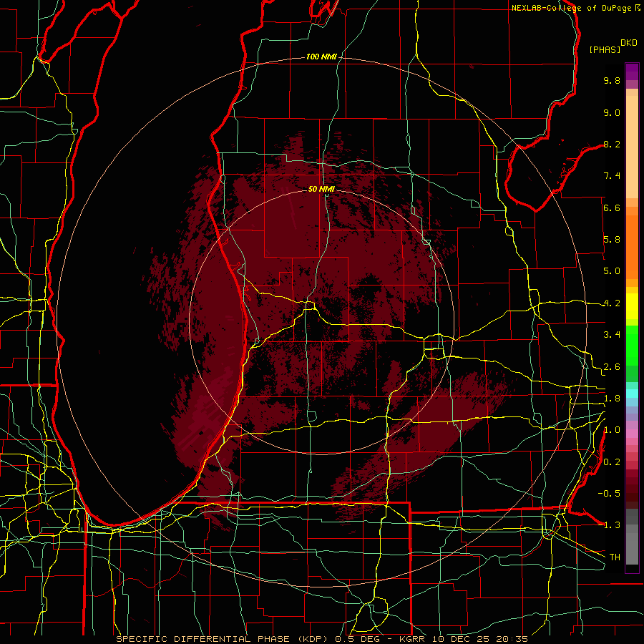The height and width of the screenshot is (644, 644).
Task: Click the bright green band on the color bar
Action: pyautogui.click(x=632, y=347)
